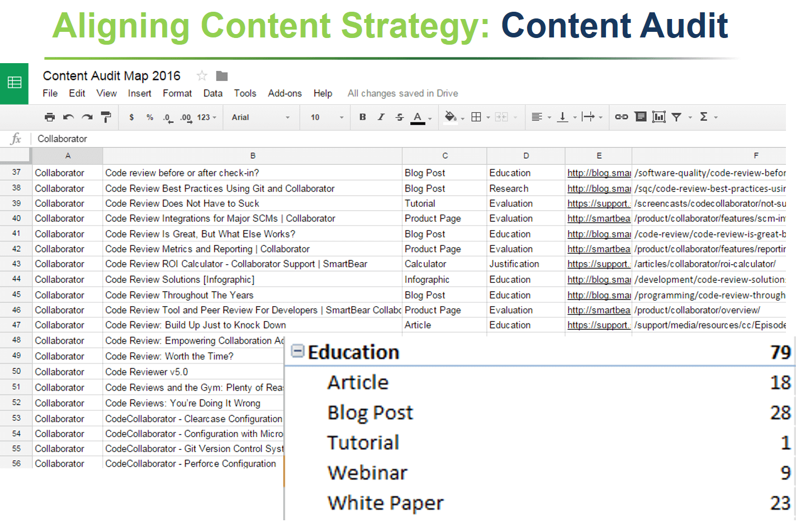Open the link in row 43 column E
The width and height of the screenshot is (796, 532).
pyautogui.click(x=599, y=264)
